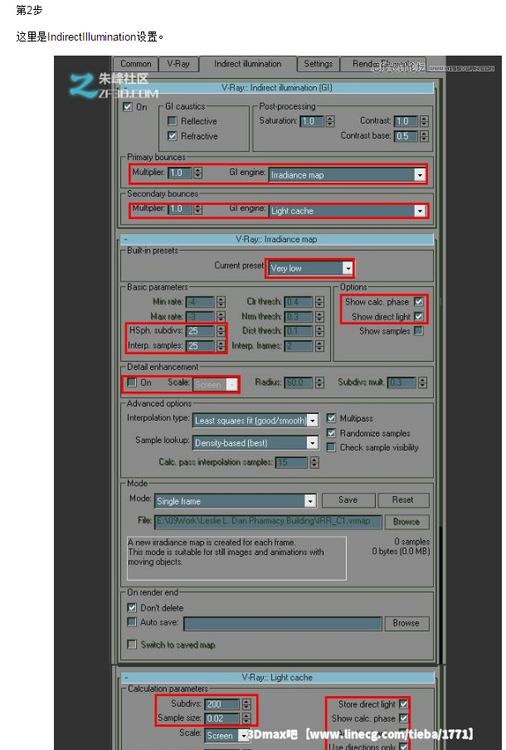Toggle Store direct light checkbox

coord(404,704)
